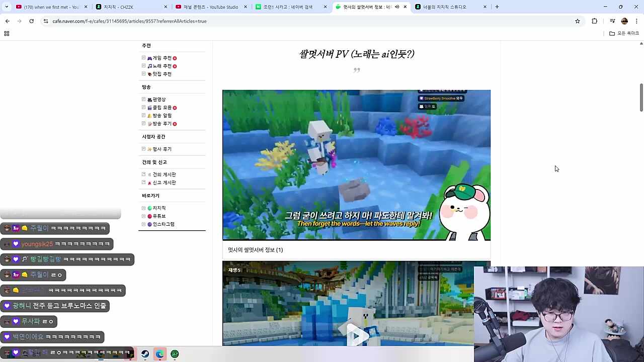
Task: Open the 방송 후기 board
Action: pos(162,124)
